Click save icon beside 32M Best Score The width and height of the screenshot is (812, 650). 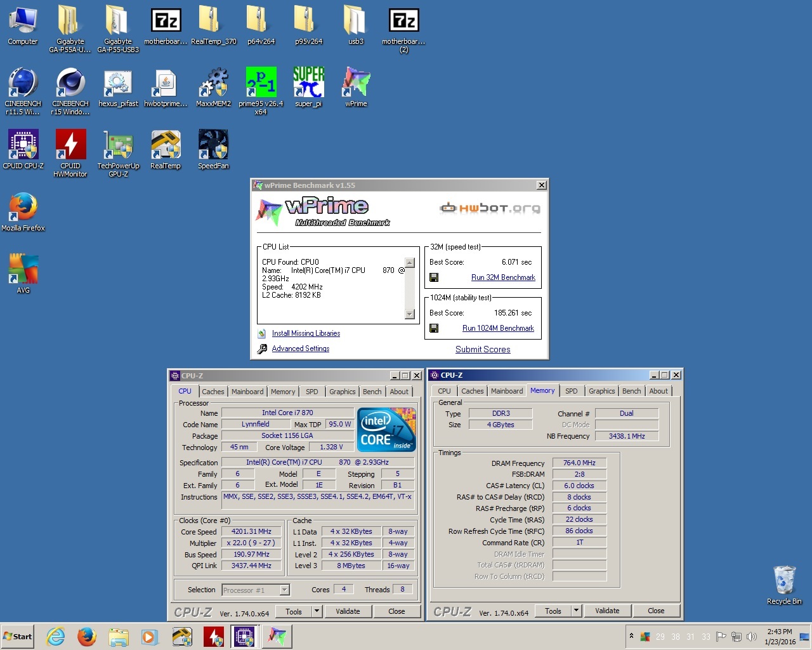coord(434,277)
